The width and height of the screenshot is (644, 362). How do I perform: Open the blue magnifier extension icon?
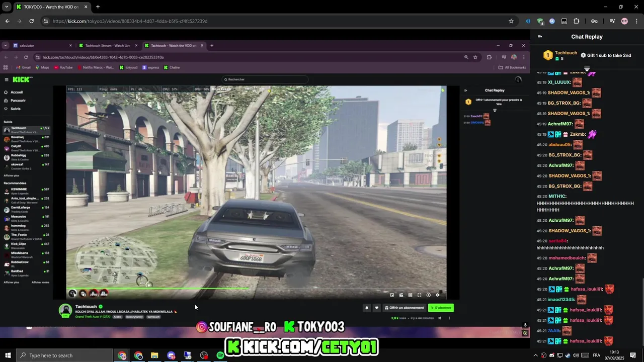click(x=552, y=21)
